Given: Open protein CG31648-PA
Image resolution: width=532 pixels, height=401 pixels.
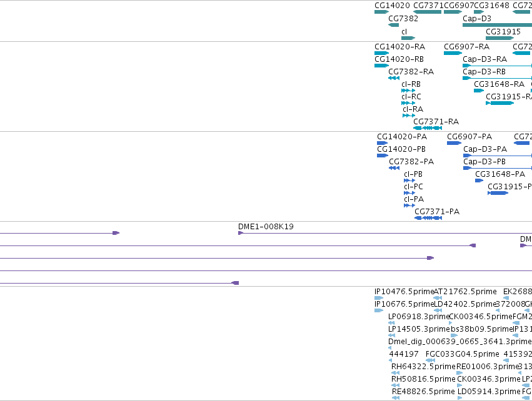Looking at the screenshot, I should [500, 174].
